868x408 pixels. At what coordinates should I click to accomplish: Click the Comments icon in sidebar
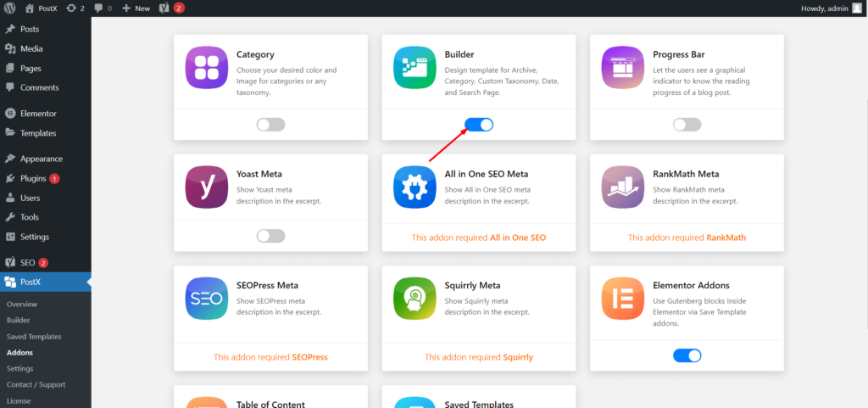pos(10,87)
